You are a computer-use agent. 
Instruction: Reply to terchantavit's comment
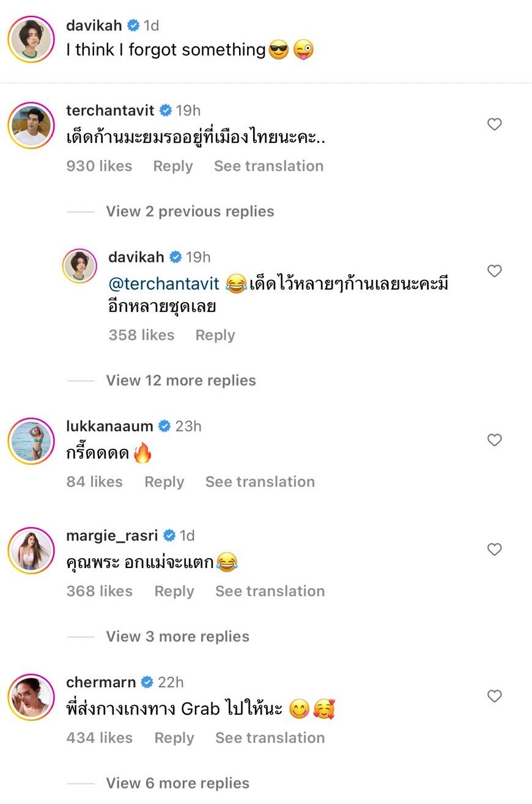(173, 166)
